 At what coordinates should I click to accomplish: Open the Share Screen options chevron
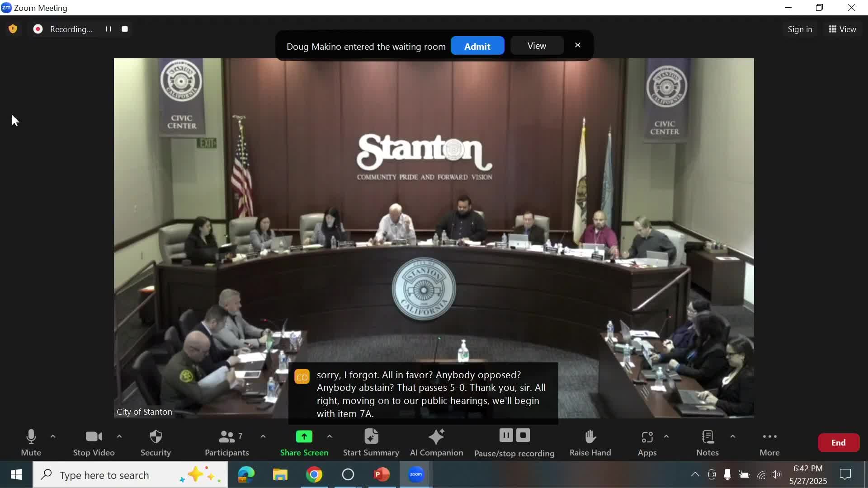coord(330,436)
